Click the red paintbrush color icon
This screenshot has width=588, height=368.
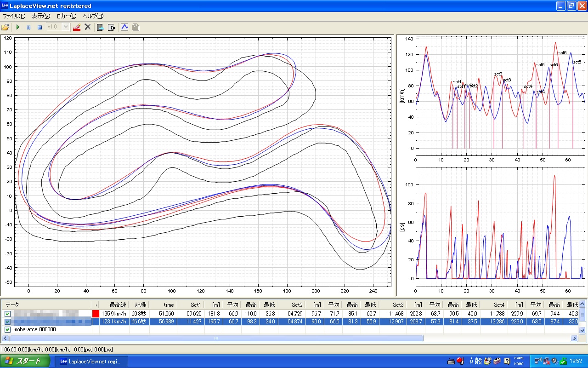tap(77, 27)
